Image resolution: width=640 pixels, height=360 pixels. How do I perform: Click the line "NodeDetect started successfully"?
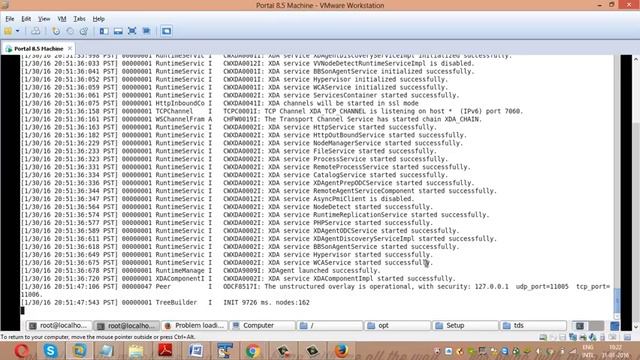pos(227,207)
